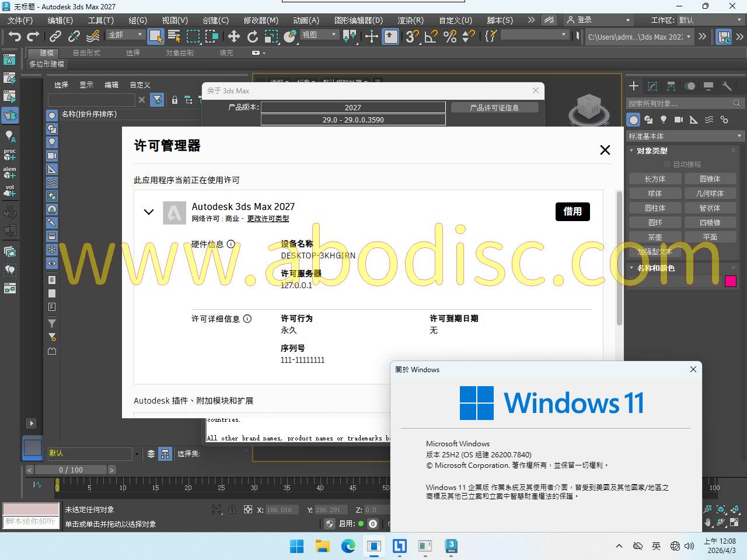This screenshot has height=560, width=747.
Task: Select the Cameras category in command panel
Action: click(678, 120)
